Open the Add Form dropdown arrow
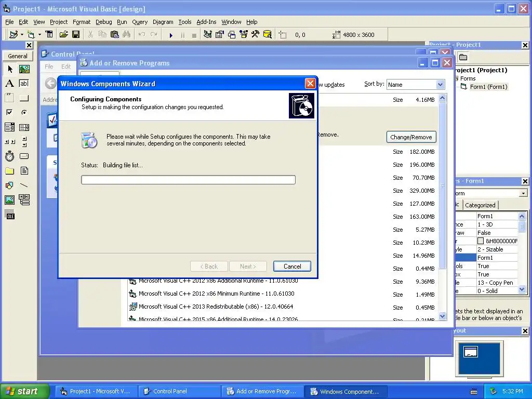The width and height of the screenshot is (532, 399). (x=39, y=35)
